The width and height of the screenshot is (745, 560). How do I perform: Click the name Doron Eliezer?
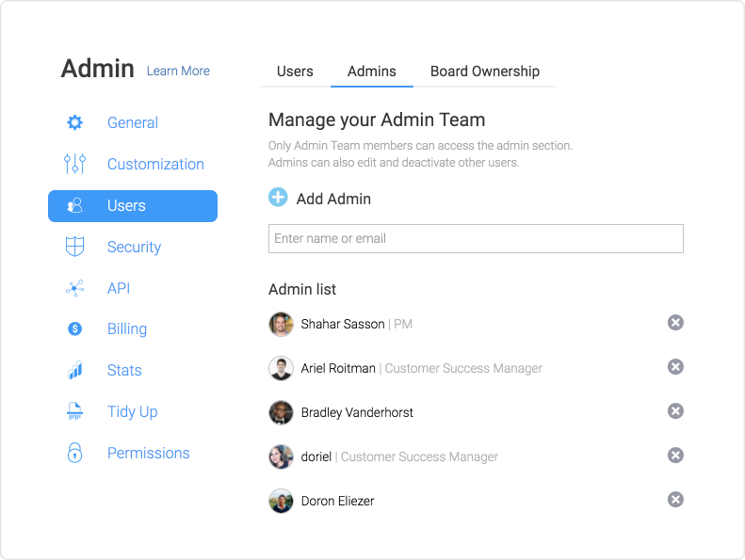coord(337,501)
